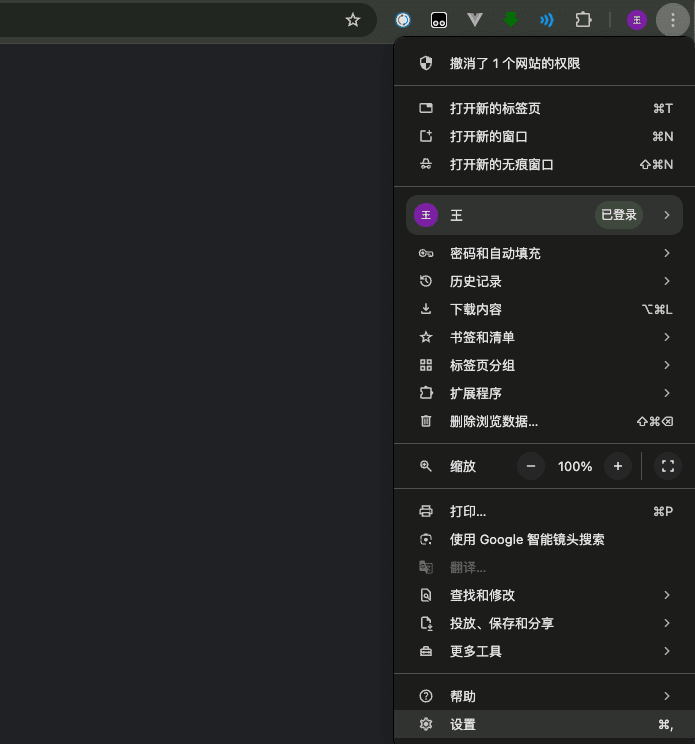Open 撤消了 1 个网站的权限 notice
The image size is (695, 744).
pyautogui.click(x=544, y=63)
